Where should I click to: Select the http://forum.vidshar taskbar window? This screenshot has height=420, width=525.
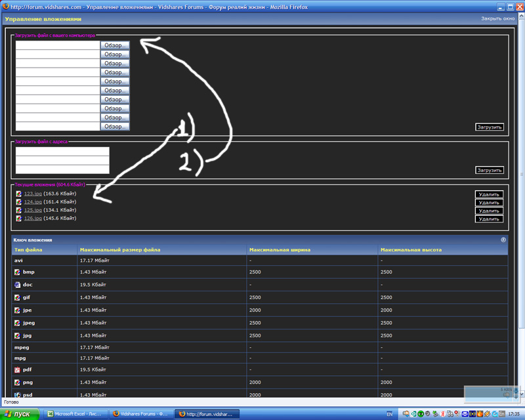click(207, 414)
